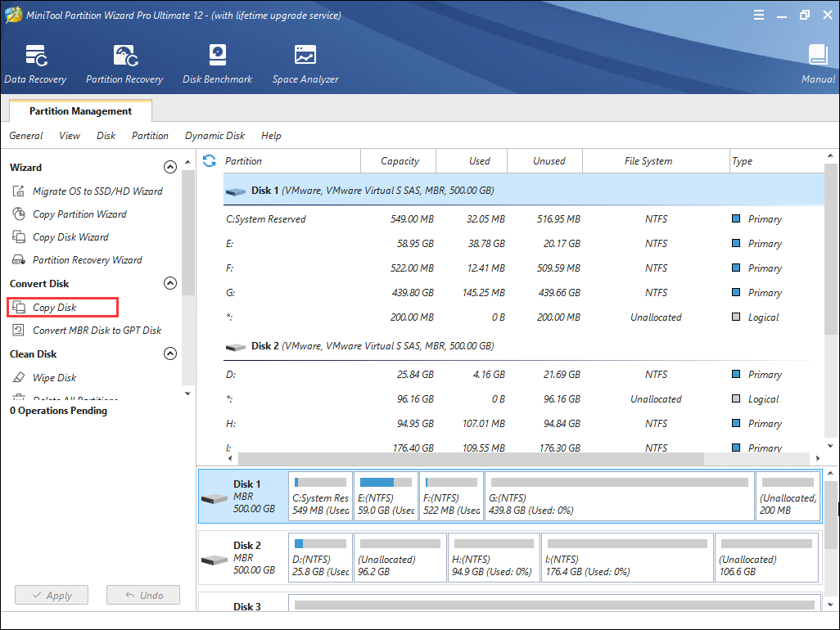Select the E: 58.95 GB partition row

pyautogui.click(x=523, y=244)
